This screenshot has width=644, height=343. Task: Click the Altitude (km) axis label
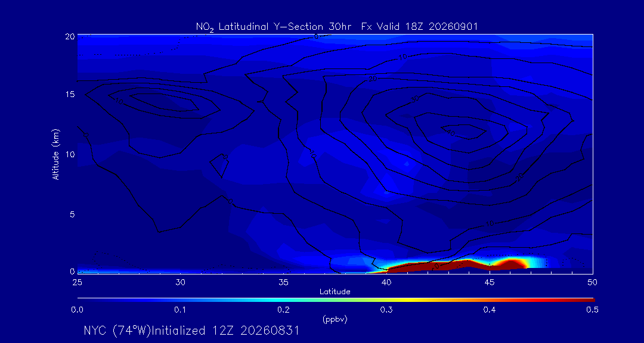point(55,153)
